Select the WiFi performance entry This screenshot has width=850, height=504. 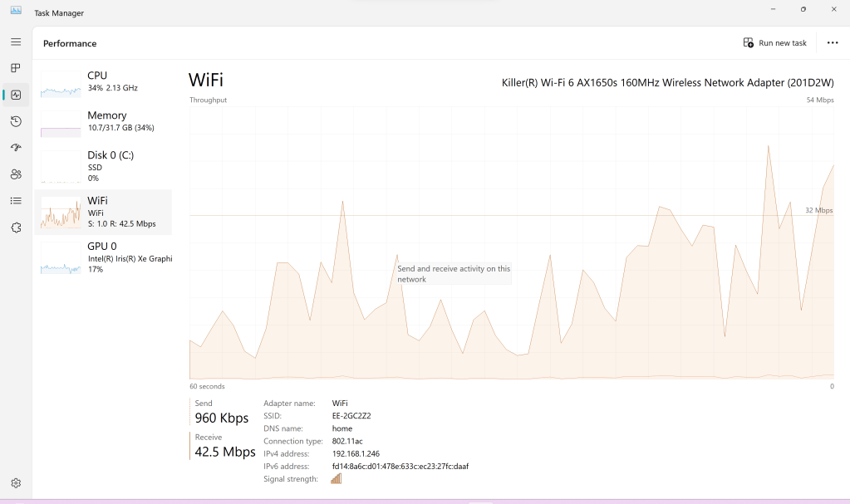(103, 212)
